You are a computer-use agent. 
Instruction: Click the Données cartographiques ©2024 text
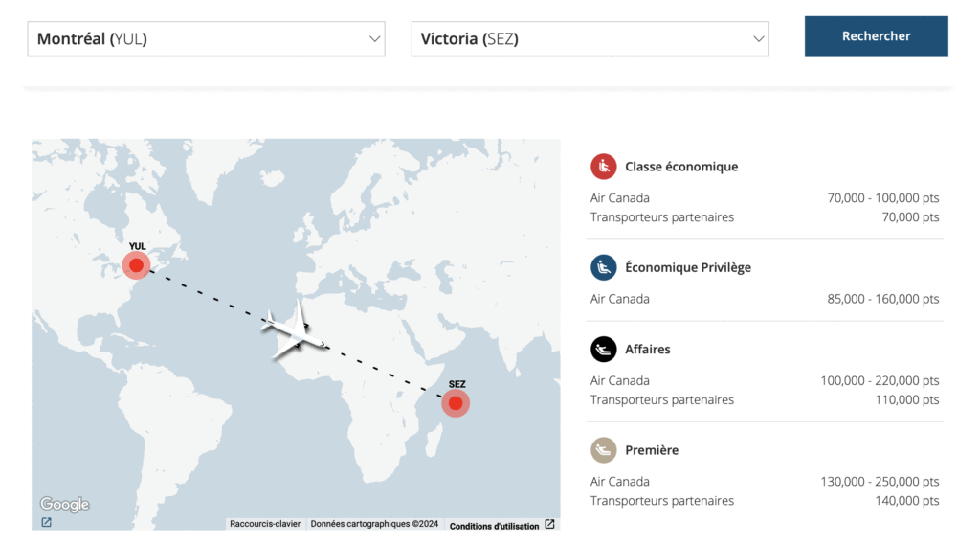[374, 524]
